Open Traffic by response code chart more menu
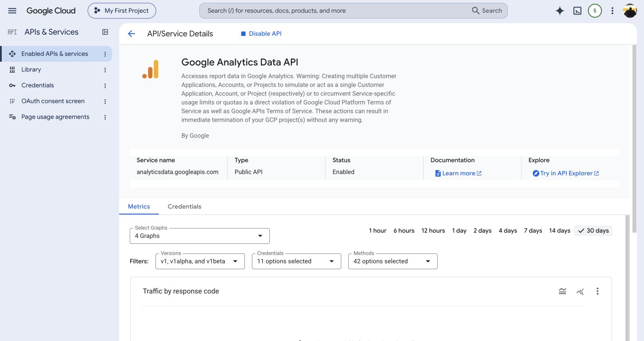Image resolution: width=644 pixels, height=341 pixels. click(x=597, y=291)
